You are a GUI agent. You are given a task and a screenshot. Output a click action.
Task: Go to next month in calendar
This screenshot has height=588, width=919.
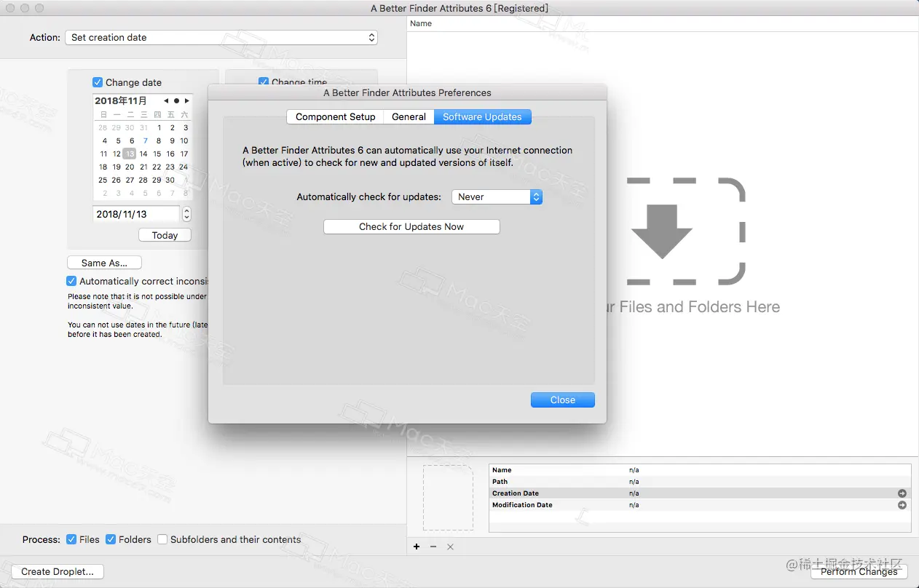click(187, 101)
